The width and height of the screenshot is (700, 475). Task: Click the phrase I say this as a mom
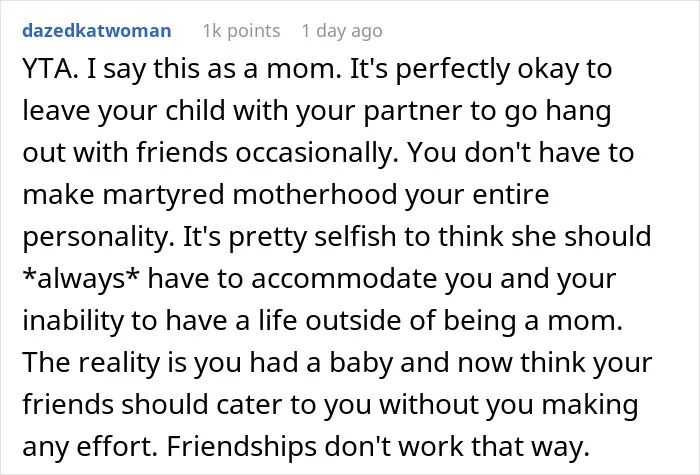pos(214,70)
